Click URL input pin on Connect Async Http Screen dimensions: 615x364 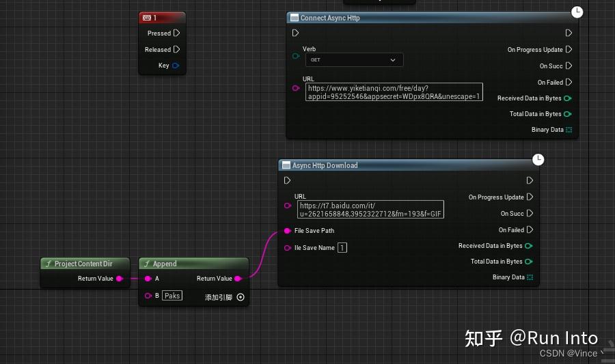point(296,88)
